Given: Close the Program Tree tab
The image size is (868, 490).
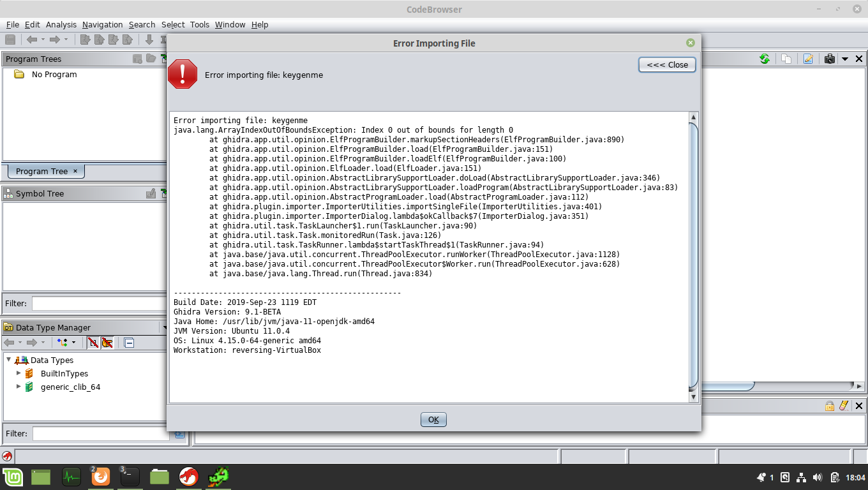Looking at the screenshot, I should (75, 171).
